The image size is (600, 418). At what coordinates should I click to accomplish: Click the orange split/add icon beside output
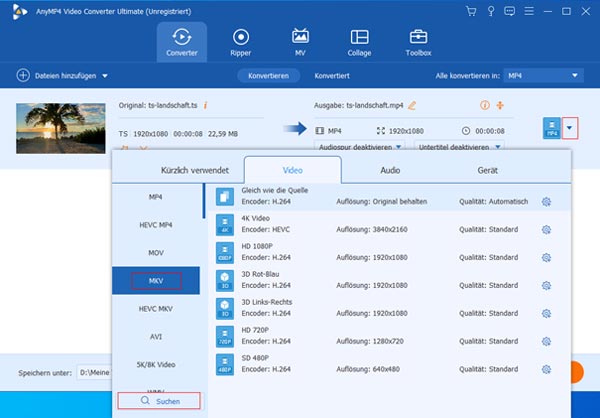click(500, 105)
